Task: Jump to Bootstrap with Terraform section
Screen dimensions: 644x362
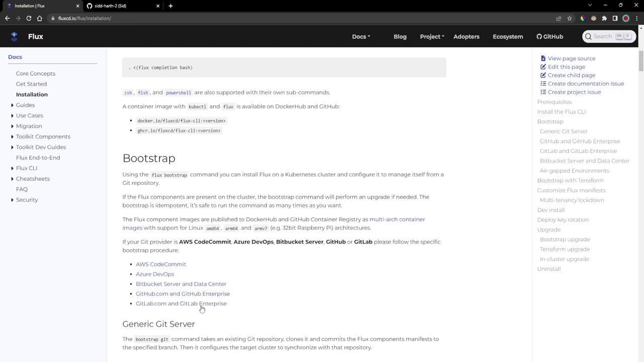Action: pyautogui.click(x=571, y=180)
